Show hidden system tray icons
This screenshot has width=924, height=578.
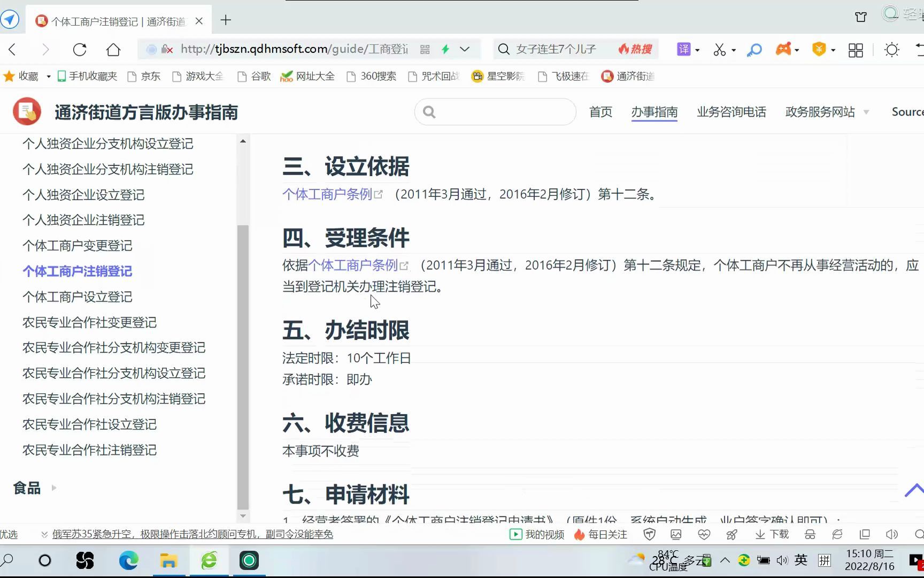(725, 560)
